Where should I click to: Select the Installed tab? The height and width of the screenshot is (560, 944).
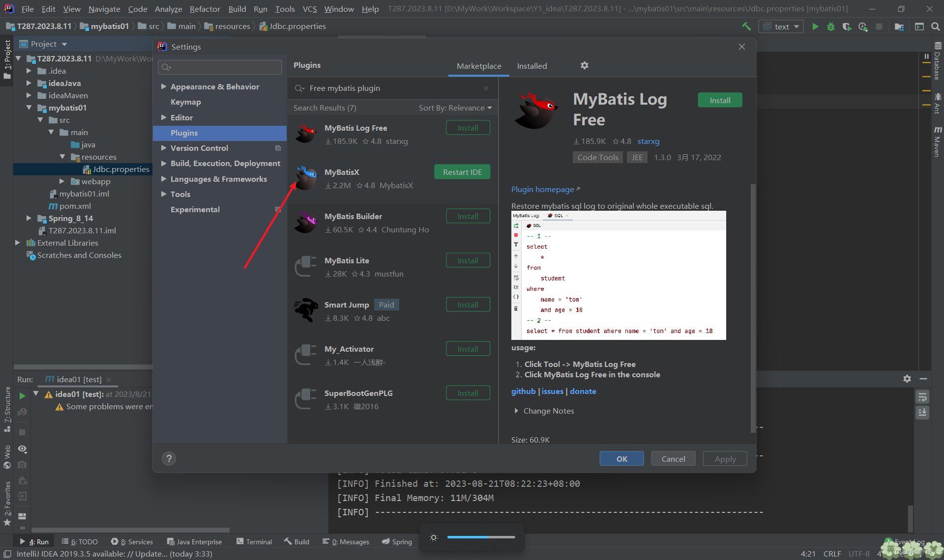531,65
